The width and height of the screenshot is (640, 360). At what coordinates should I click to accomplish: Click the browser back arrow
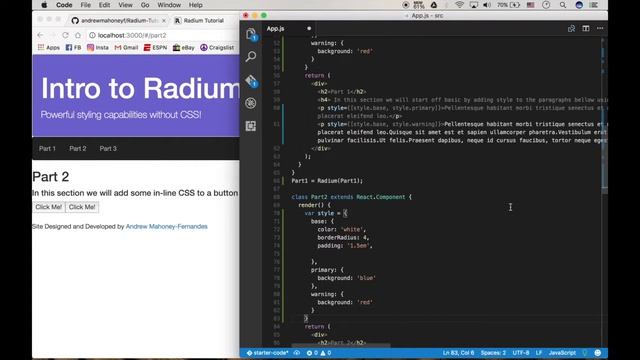(40, 35)
